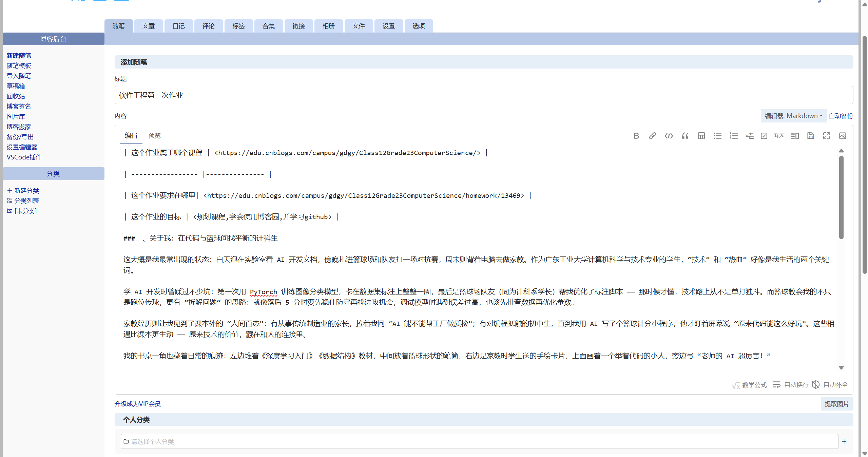Click the 标题 title input field

[483, 95]
